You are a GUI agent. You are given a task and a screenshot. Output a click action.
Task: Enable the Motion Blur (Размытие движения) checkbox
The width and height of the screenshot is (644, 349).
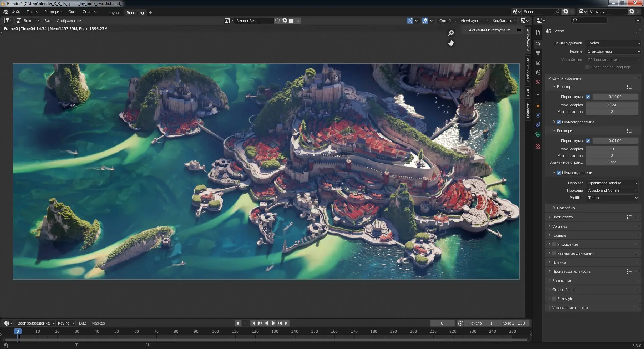tap(554, 253)
